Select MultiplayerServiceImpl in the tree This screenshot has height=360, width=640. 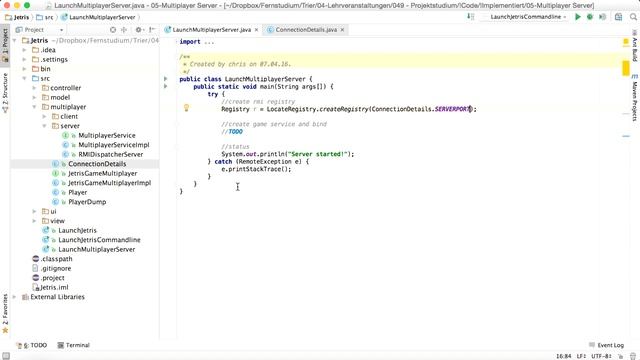[113, 145]
